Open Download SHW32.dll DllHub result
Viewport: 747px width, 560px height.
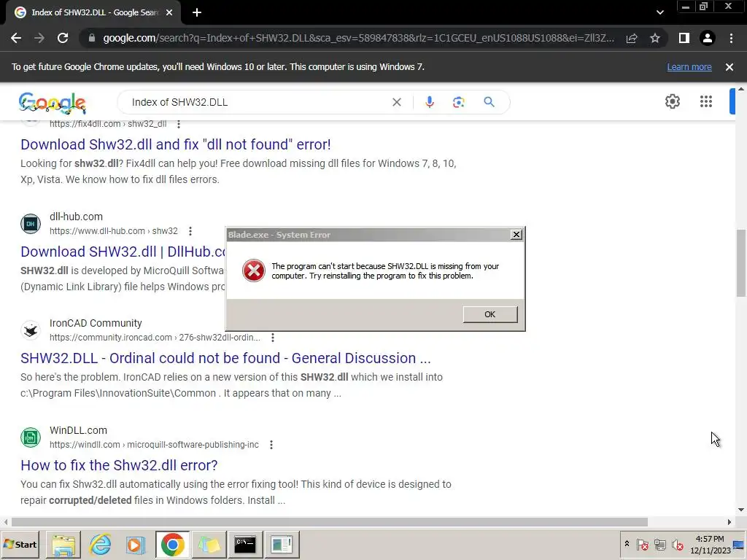pyautogui.click(x=123, y=252)
